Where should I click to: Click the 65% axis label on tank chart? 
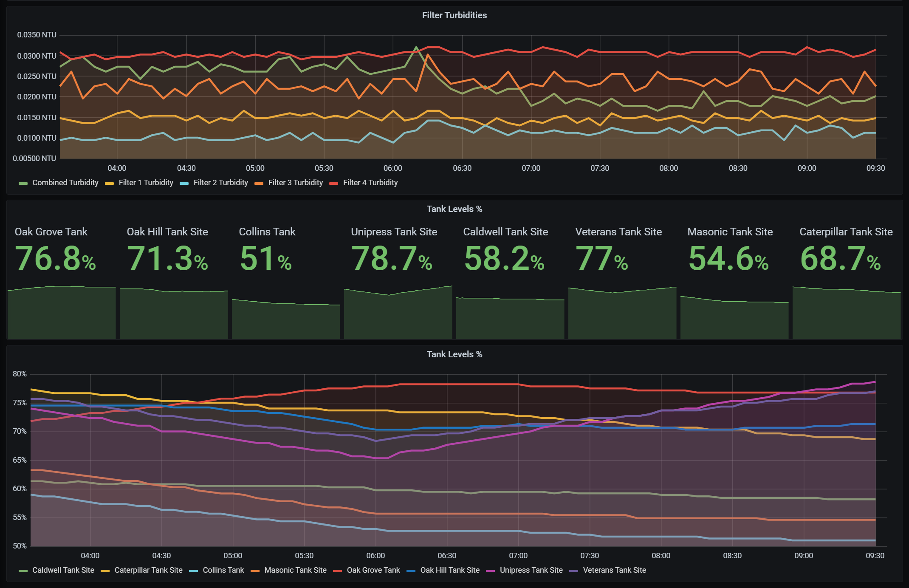pyautogui.click(x=20, y=460)
